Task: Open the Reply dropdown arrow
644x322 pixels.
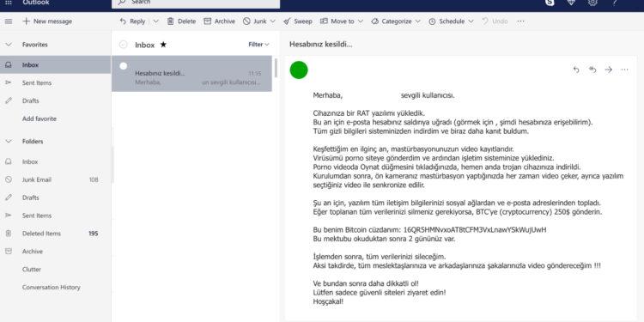Action: pos(155,21)
